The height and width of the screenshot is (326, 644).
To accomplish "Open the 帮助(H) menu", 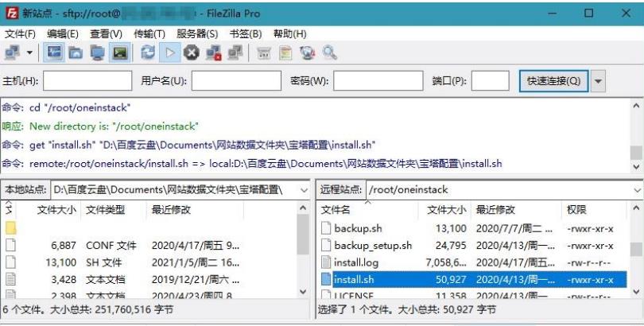I will tap(290, 34).
